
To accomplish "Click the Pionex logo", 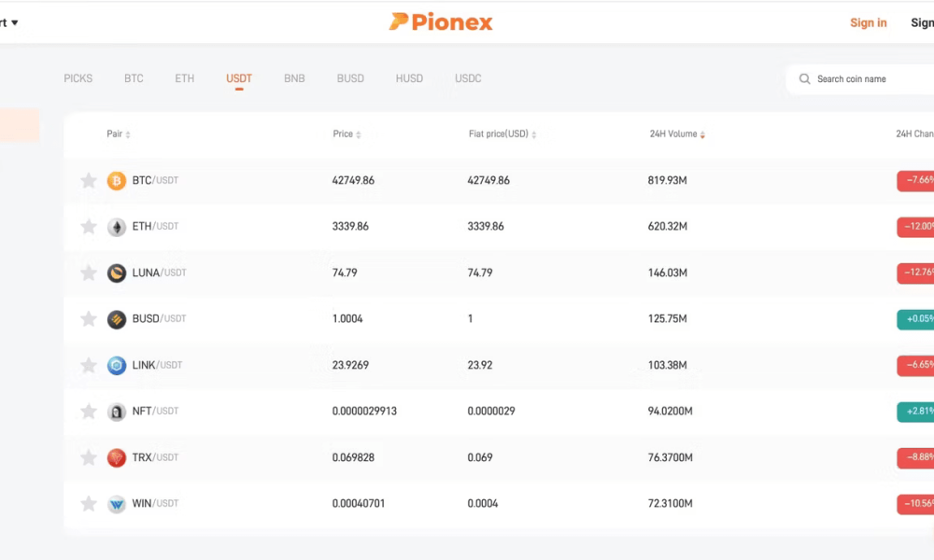I will click(x=441, y=22).
